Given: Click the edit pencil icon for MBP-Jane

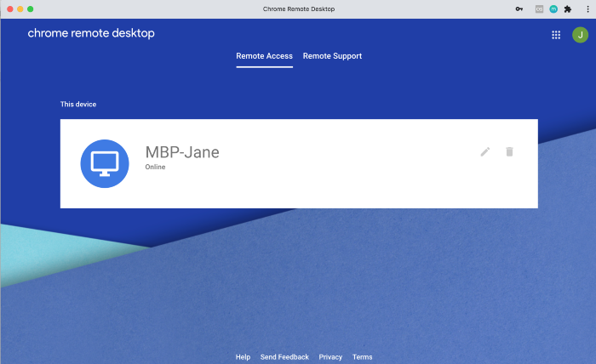Looking at the screenshot, I should 485,152.
